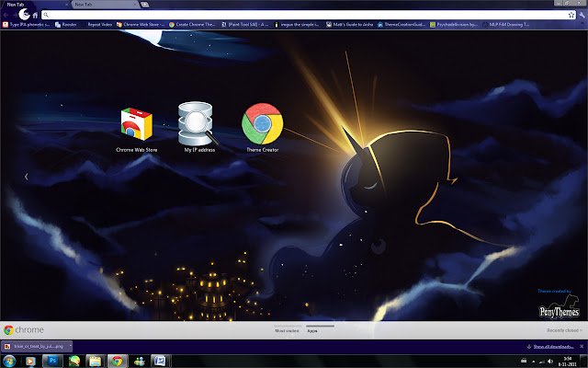Click the back arrow in the toolbar
This screenshot has width=588, height=368.
6,15
